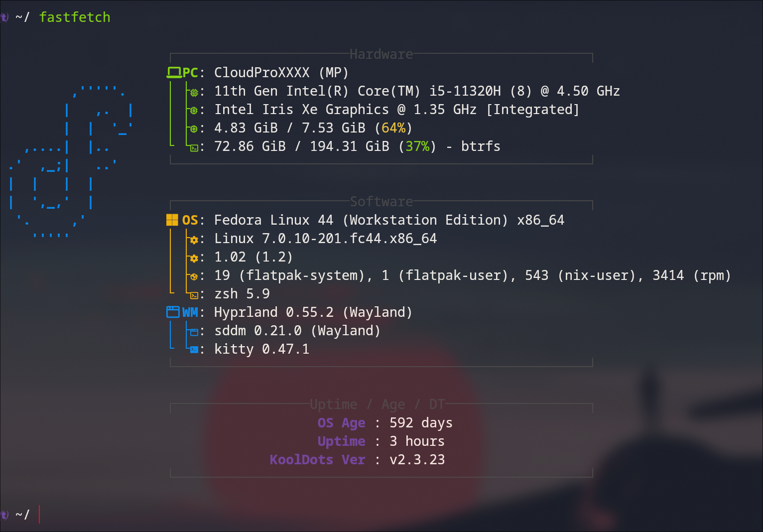Click the '3 hours' value

coord(417,441)
